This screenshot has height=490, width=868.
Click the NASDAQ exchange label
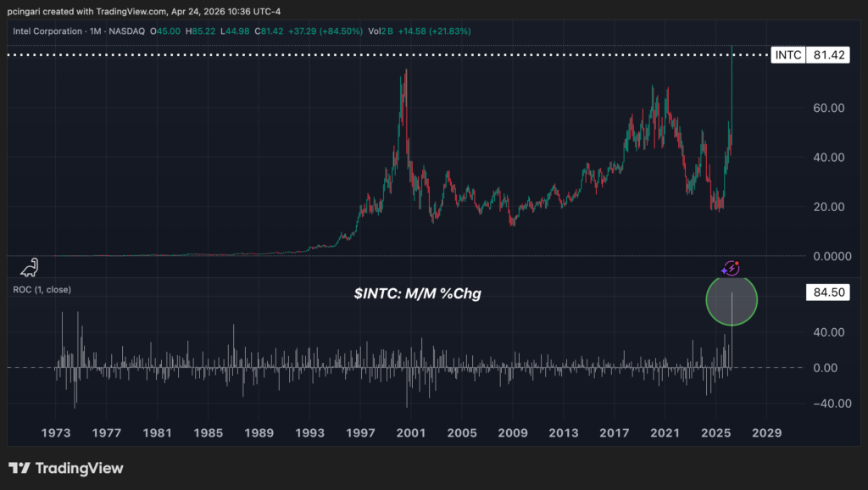pyautogui.click(x=127, y=31)
